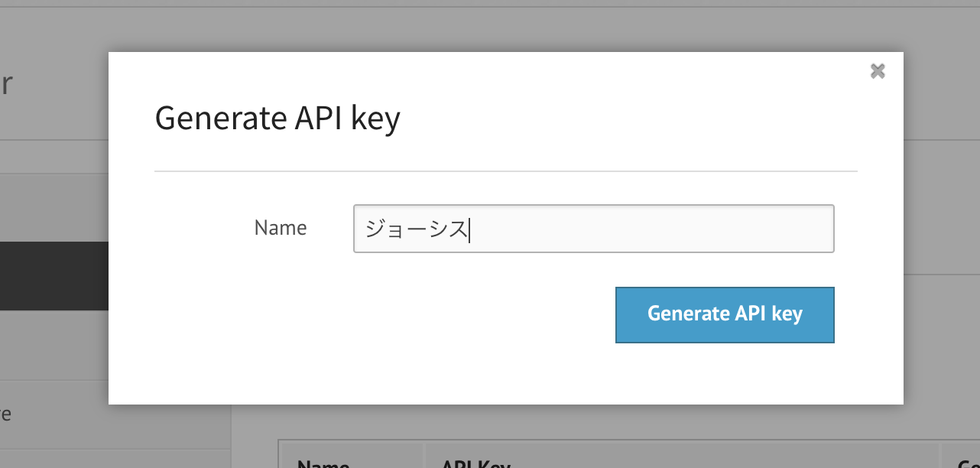Focus the Name input field

coord(593,229)
